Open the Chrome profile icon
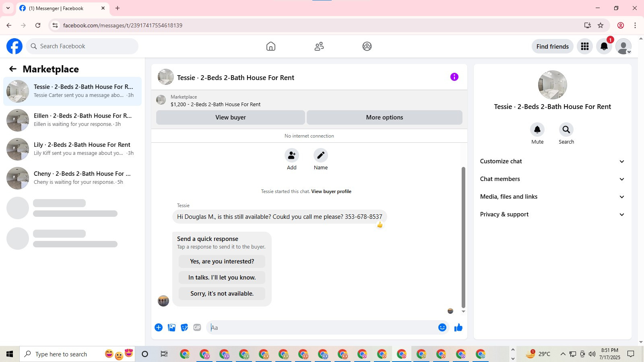Viewport: 644px width, 362px height. 621,25
